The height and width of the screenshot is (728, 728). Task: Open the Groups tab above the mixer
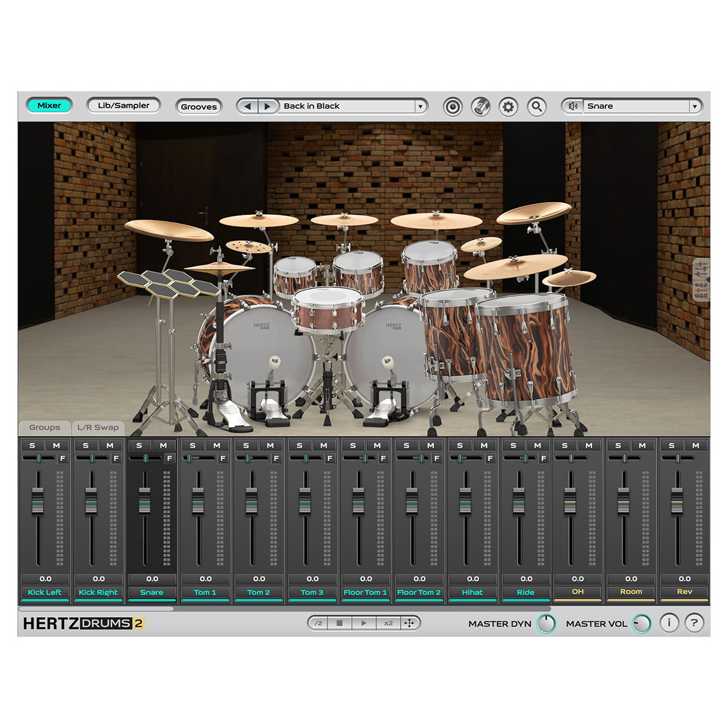[45, 428]
